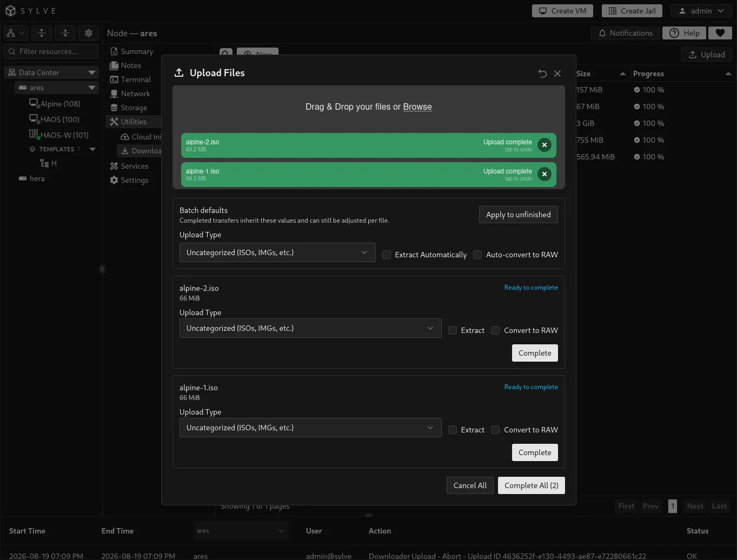Viewport: 737px width, 560px height.
Task: Open the Terminal menu item
Action: click(130, 79)
